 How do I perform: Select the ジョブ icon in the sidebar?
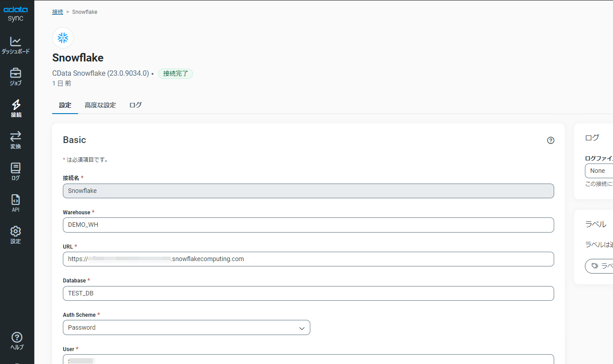coord(16,76)
